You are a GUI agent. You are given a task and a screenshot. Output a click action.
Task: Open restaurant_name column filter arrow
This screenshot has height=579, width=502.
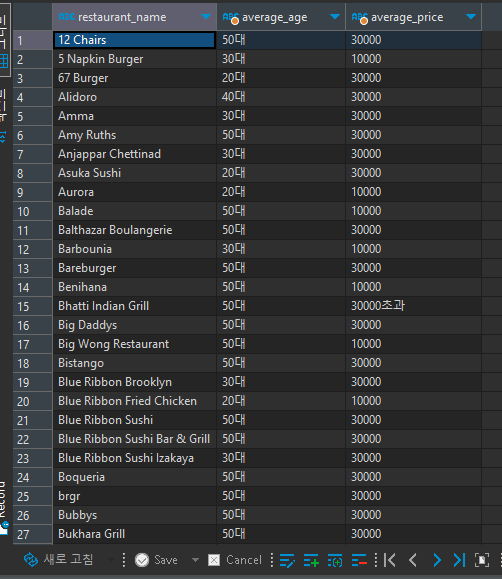tap(206, 17)
